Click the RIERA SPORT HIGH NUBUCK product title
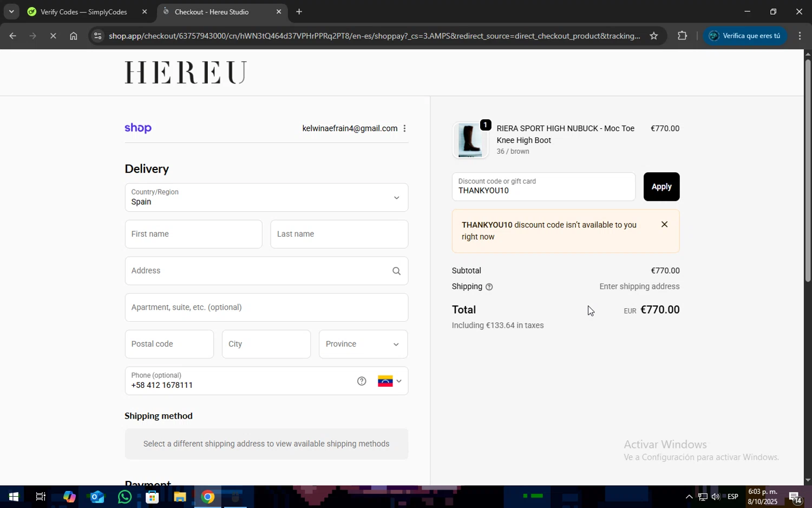812x508 pixels. point(565,134)
